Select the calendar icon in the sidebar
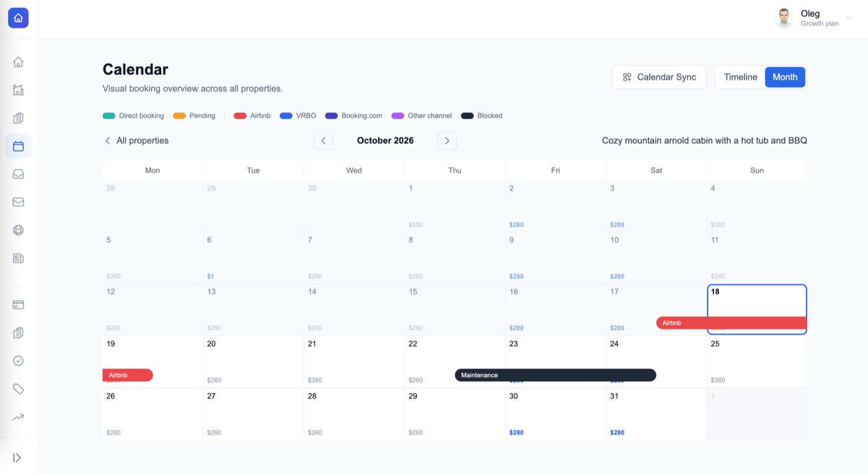 coord(19,146)
